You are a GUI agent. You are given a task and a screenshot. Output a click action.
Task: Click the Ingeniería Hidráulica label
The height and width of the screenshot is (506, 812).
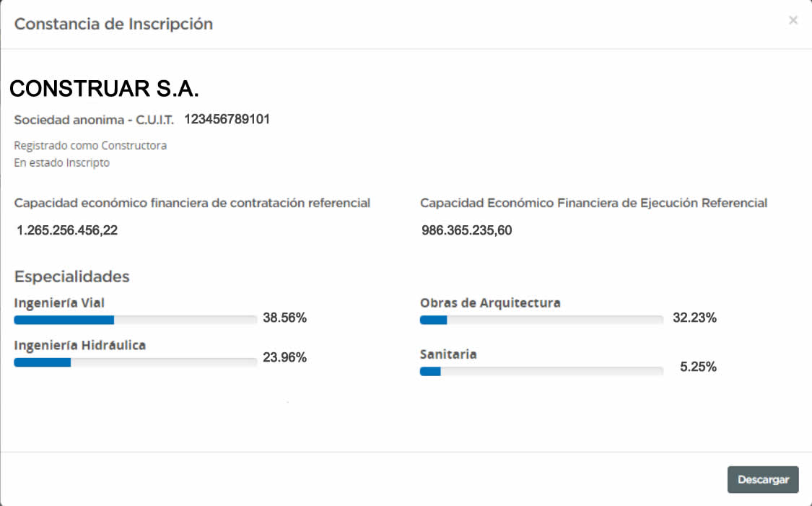click(79, 345)
